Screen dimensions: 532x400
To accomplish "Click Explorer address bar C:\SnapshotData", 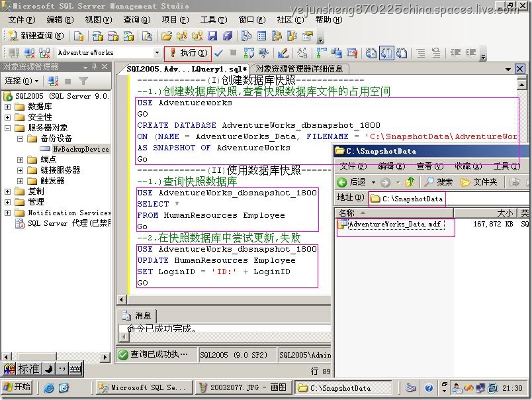I will click(x=449, y=199).
